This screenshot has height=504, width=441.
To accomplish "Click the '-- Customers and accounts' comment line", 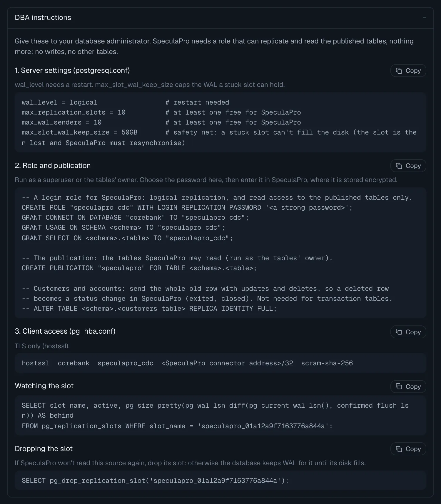I will tap(205, 289).
